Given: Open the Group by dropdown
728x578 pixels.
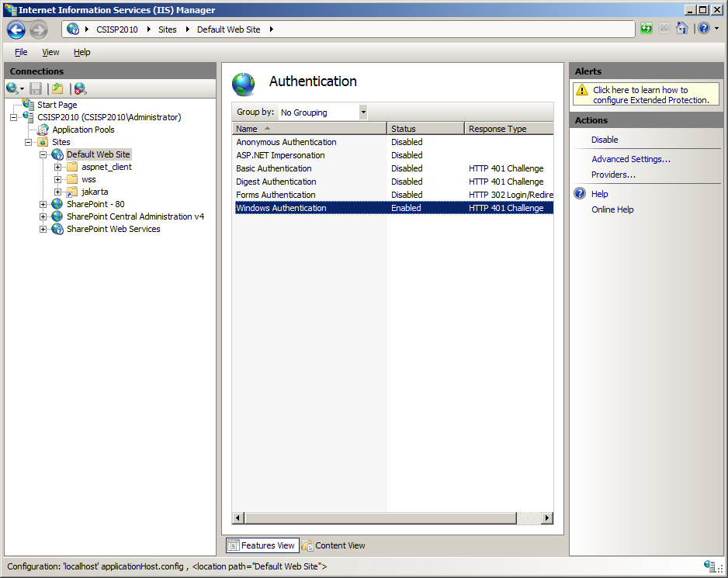Looking at the screenshot, I should (362, 112).
